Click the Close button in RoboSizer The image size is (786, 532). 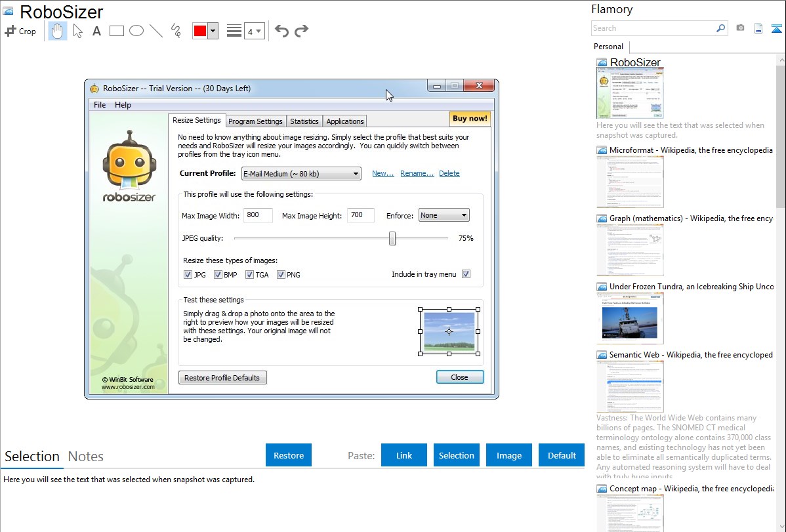coord(460,377)
